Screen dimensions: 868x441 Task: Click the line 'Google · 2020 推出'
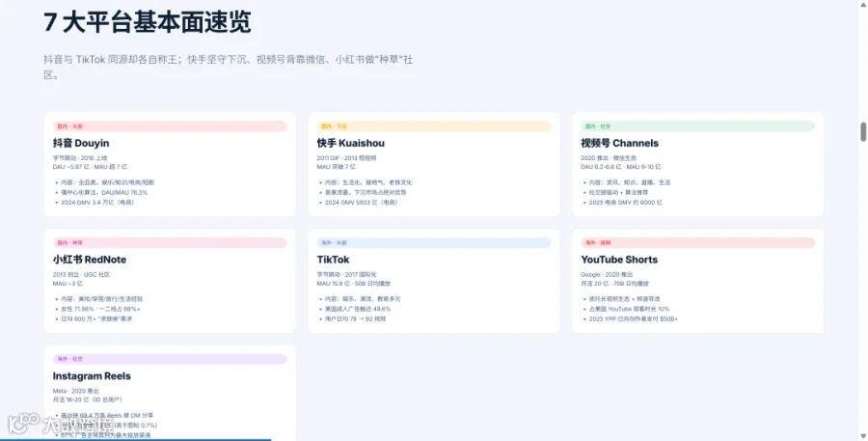(x=607, y=274)
